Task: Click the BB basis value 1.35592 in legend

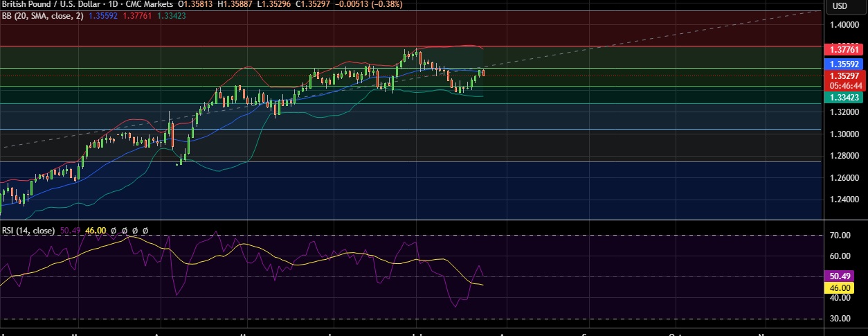Action: pos(102,15)
